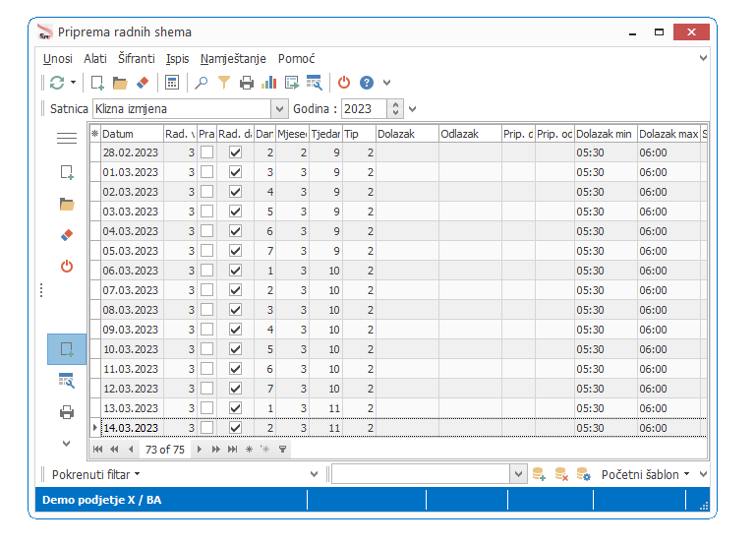The width and height of the screenshot is (756, 546).
Task: Toggle Praznik checkbox for 01.03.2023
Action: 206,172
